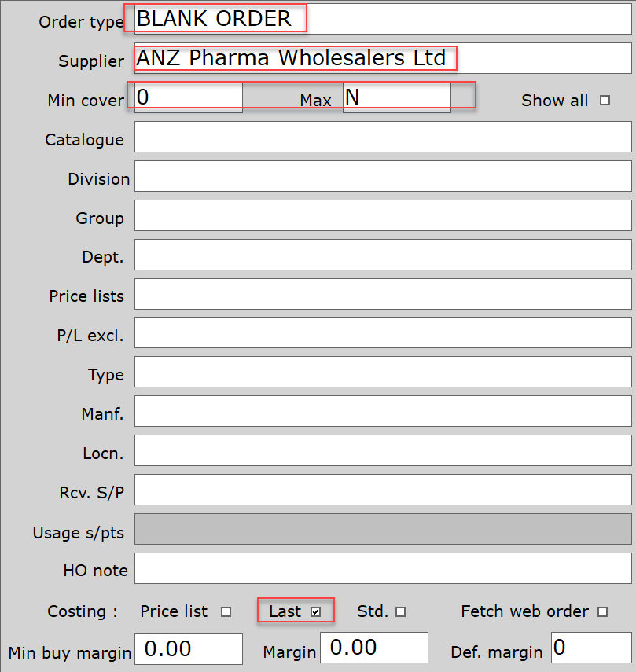Uncheck the Last costing checkbox
This screenshot has height=672, width=636.
point(316,611)
